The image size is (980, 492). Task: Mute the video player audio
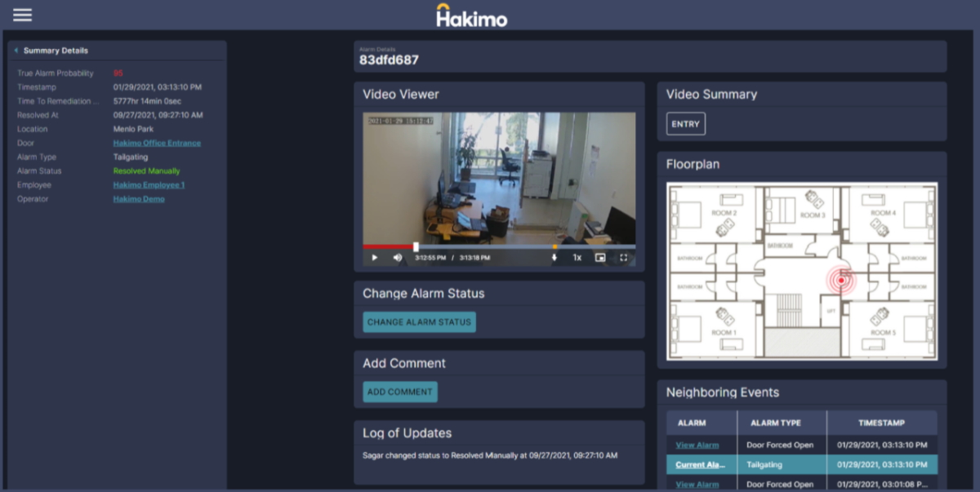(396, 257)
